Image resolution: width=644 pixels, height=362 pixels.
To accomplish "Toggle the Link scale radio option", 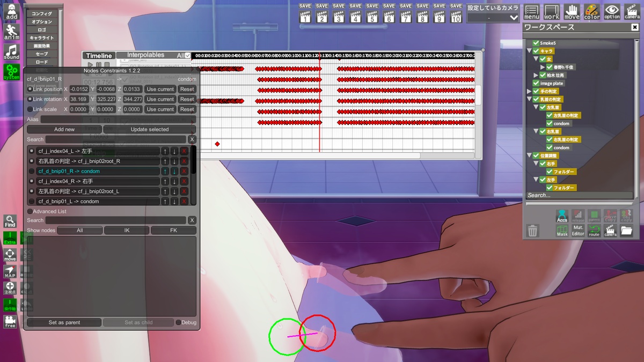I will (30, 109).
